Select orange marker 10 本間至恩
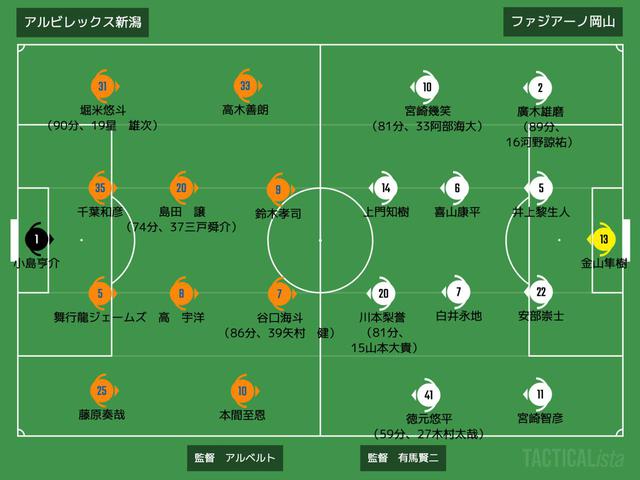Viewport: 640px width, 480px height. click(244, 391)
